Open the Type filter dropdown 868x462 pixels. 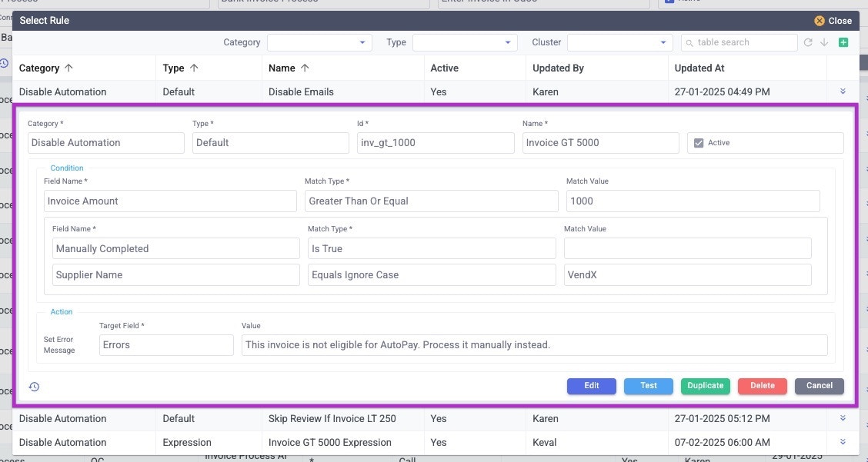tap(465, 42)
